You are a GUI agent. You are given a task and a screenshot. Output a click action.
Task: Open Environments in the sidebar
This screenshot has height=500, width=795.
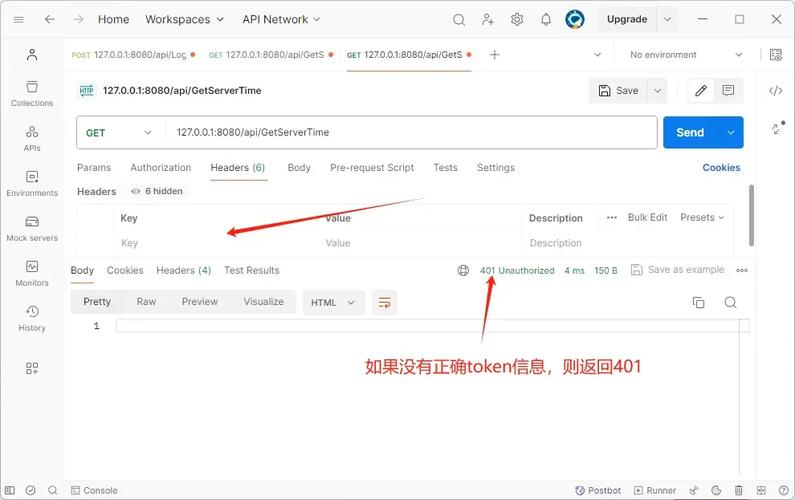tap(32, 184)
